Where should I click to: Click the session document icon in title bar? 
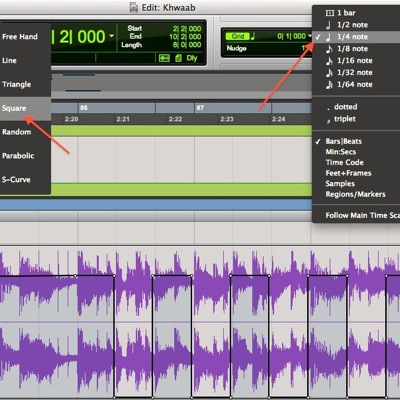point(134,7)
